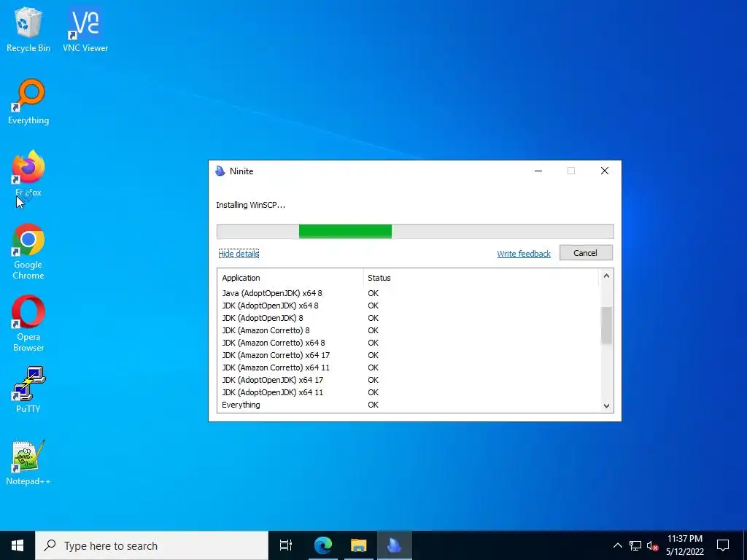This screenshot has height=560, width=747.
Task: Select the PuTTY desktop shortcut
Action: click(x=28, y=390)
